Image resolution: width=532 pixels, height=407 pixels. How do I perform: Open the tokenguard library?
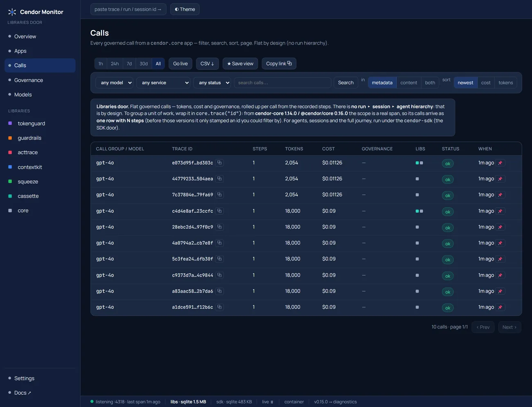pyautogui.click(x=40, y=124)
